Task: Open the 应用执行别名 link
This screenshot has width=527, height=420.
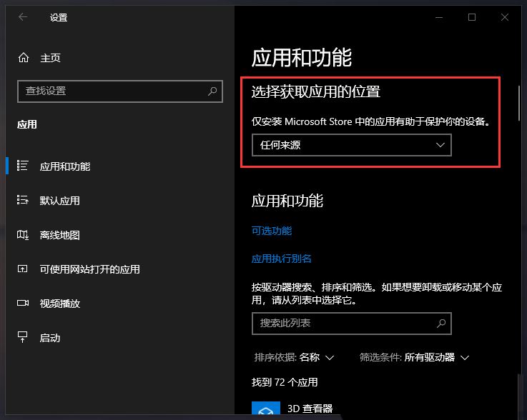Action: pos(282,259)
